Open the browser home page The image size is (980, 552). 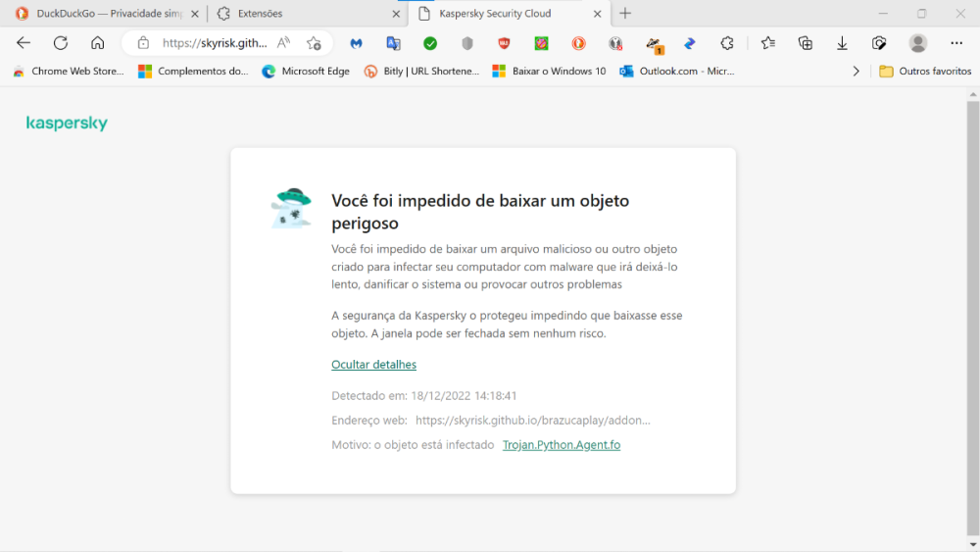click(x=97, y=43)
